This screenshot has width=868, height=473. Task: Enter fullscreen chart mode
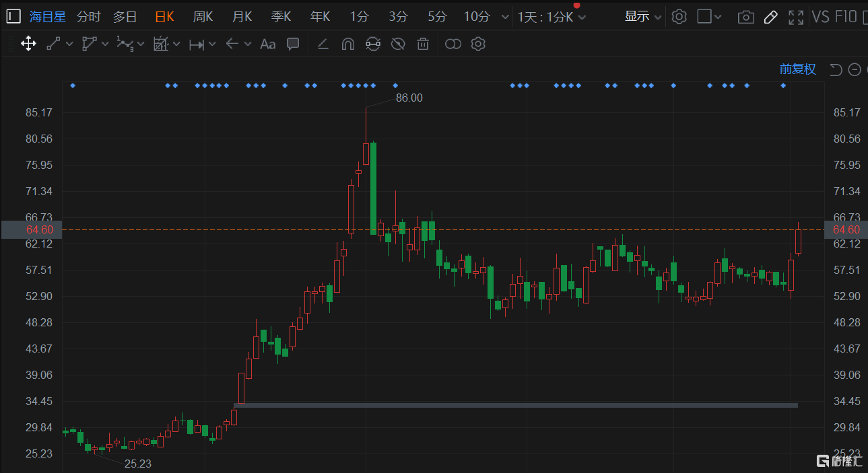[796, 17]
